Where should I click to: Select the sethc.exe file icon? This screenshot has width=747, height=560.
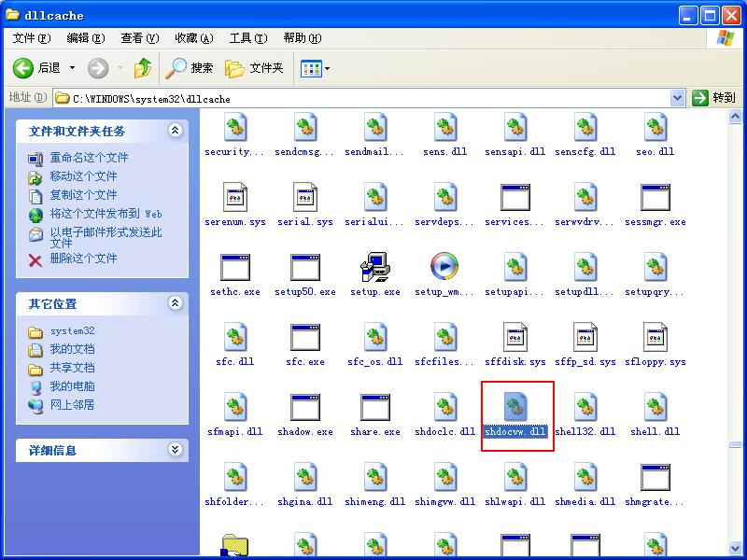click(x=235, y=267)
